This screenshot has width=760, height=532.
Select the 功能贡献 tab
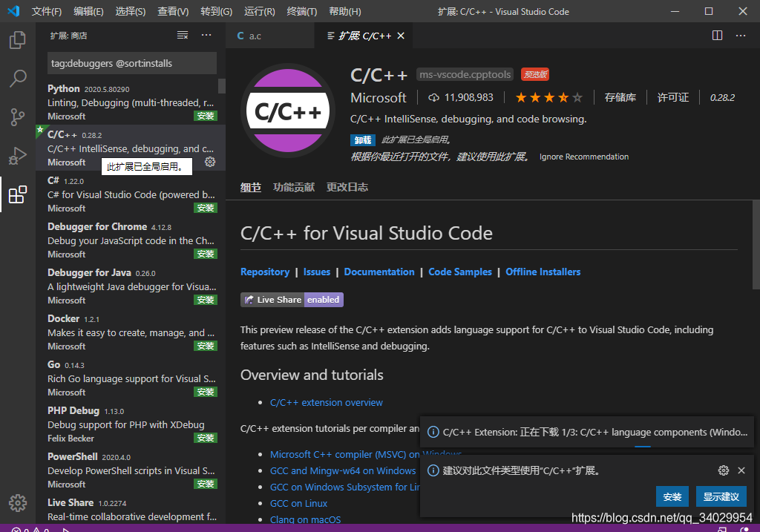pyautogui.click(x=294, y=187)
